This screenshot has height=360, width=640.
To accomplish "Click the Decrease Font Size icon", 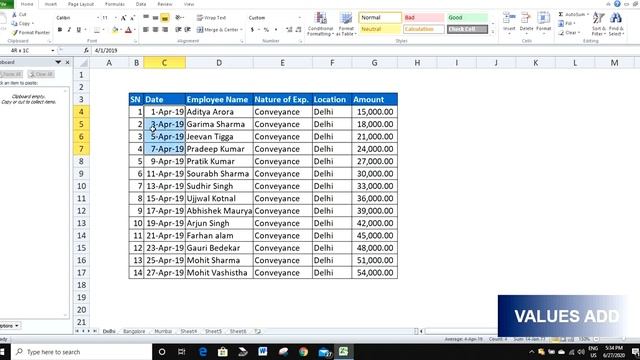I will click(132, 18).
